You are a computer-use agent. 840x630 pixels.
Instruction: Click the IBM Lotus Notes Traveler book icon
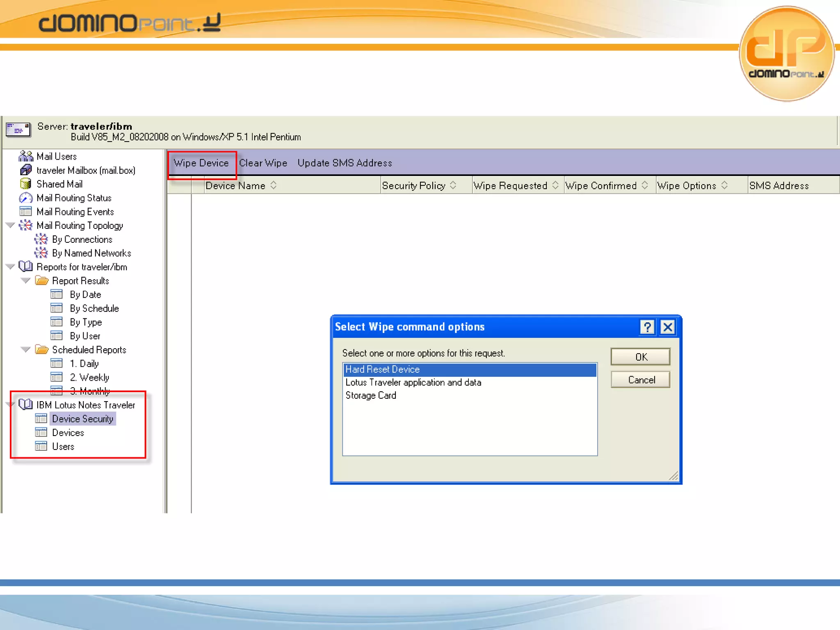pos(25,405)
